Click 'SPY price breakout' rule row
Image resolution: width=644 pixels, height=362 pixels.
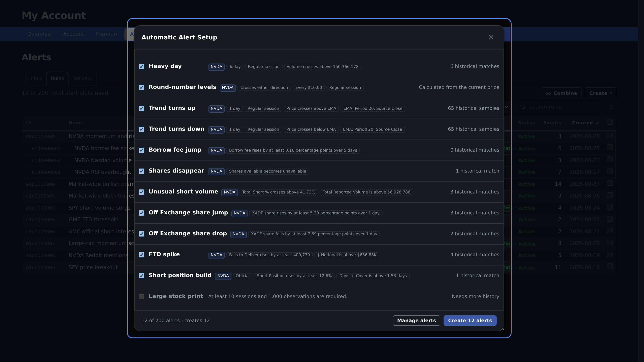pos(93,267)
